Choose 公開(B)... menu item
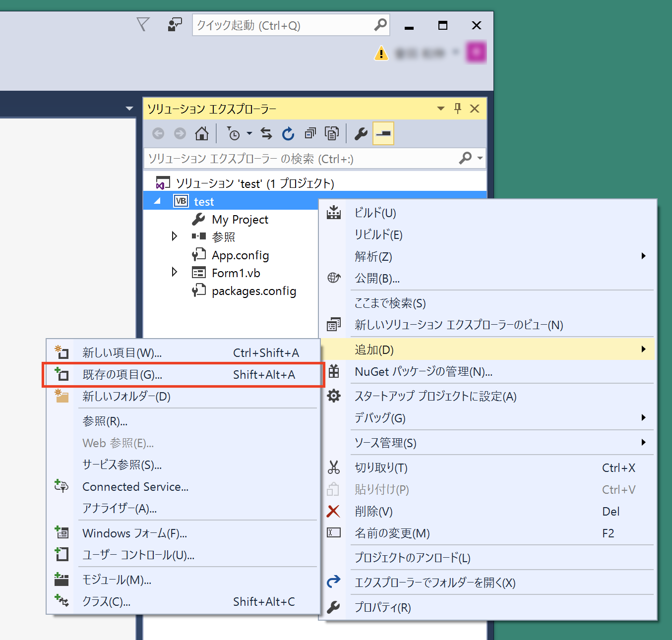This screenshot has height=640, width=672. 488,278
